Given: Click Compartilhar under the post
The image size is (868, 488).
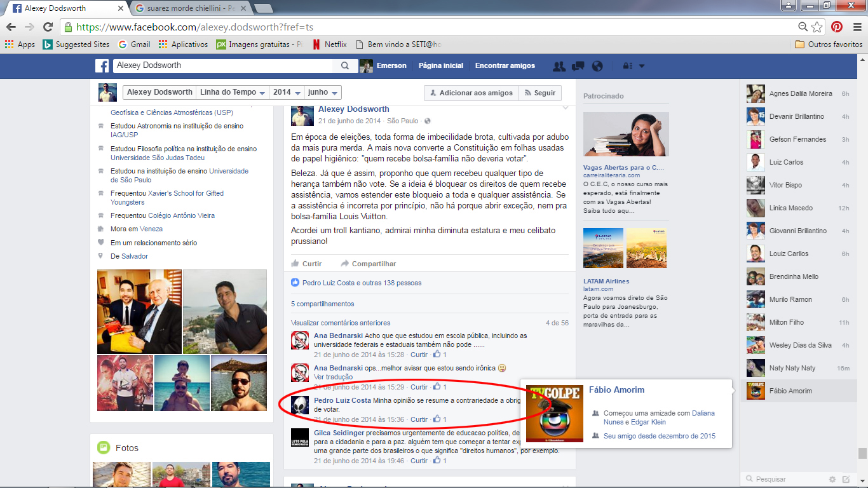Looking at the screenshot, I should coord(368,264).
